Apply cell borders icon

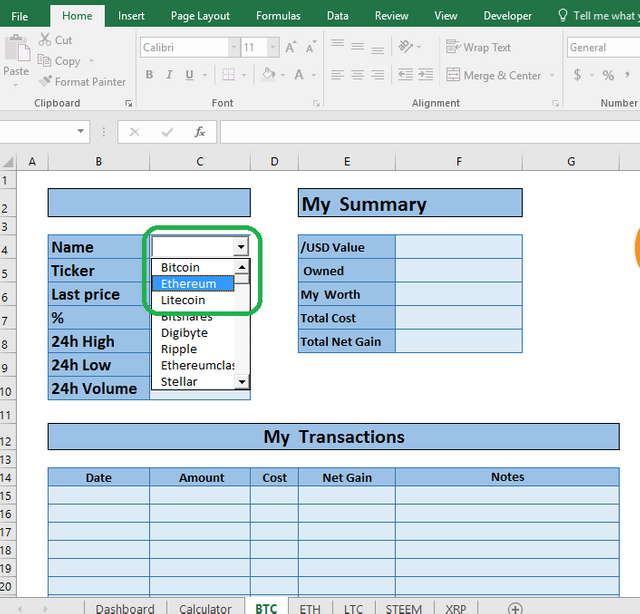(229, 75)
